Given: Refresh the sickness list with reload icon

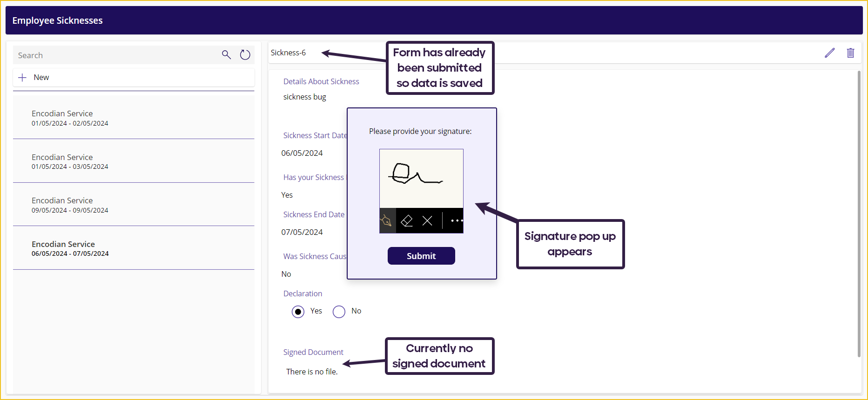Looking at the screenshot, I should 245,55.
